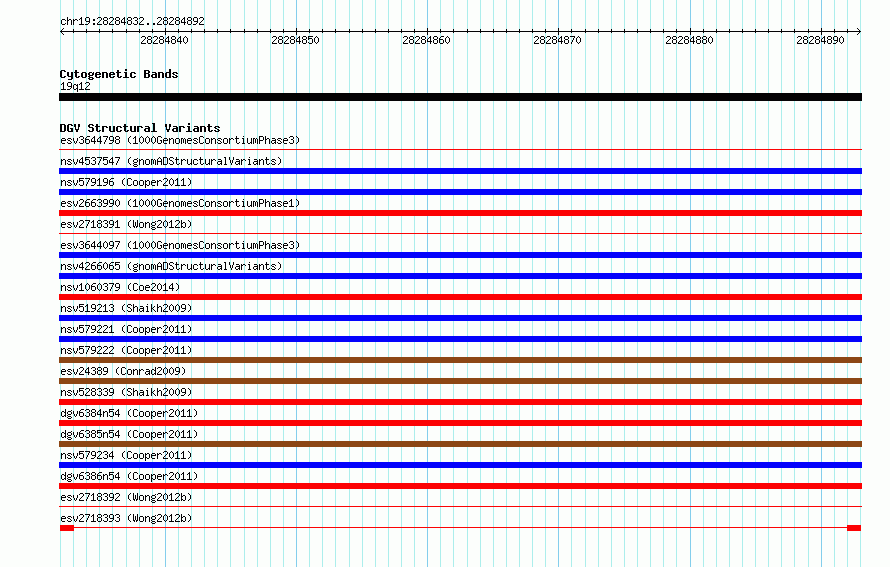The image size is (890, 567).
Task: Click the 19q12 band name label
Action: tap(75, 86)
